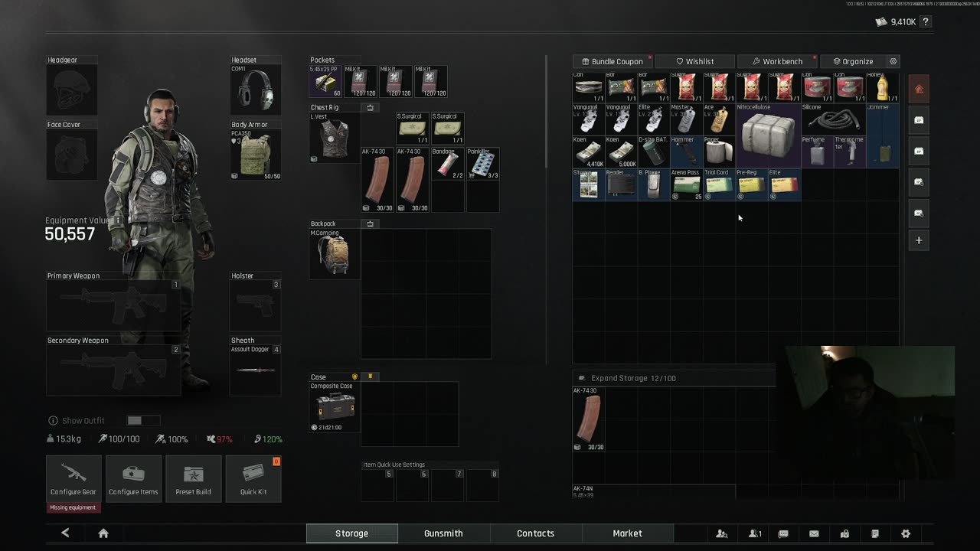The width and height of the screenshot is (980, 551).
Task: Select the Silicone tube item
Action: point(833,119)
